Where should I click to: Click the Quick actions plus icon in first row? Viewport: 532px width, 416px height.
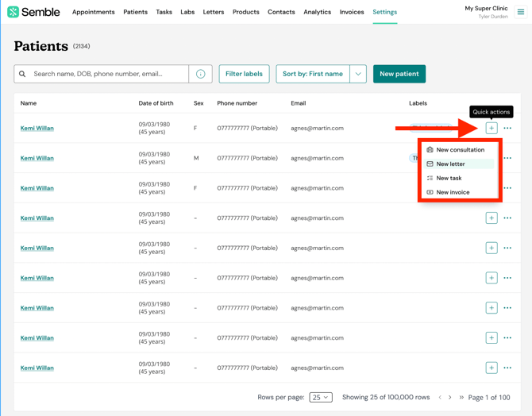pos(492,128)
